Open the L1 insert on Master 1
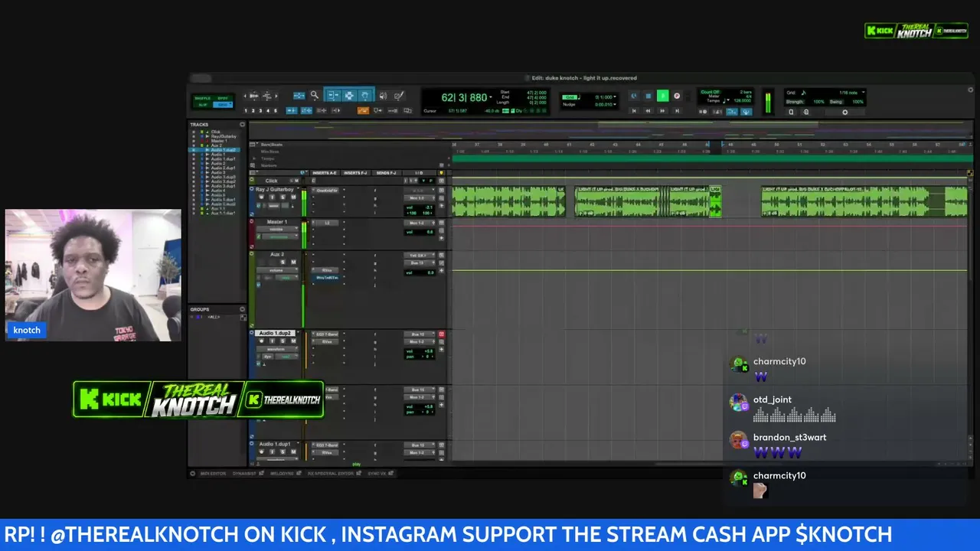This screenshot has width=980, height=551. pos(325,223)
